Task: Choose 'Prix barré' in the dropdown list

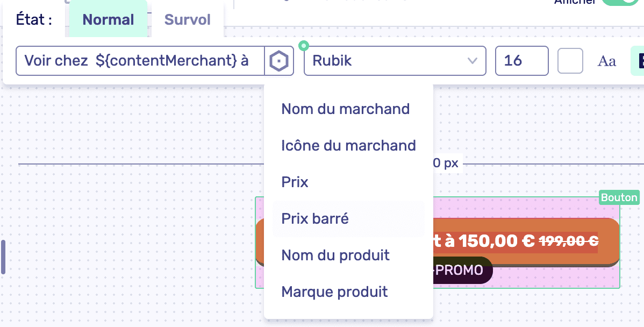Action: (x=315, y=218)
